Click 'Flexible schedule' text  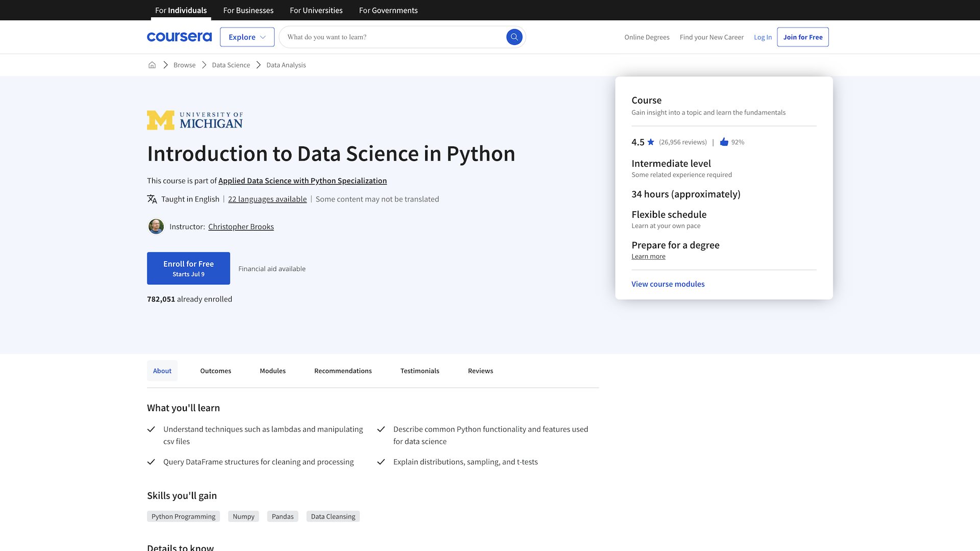point(669,214)
